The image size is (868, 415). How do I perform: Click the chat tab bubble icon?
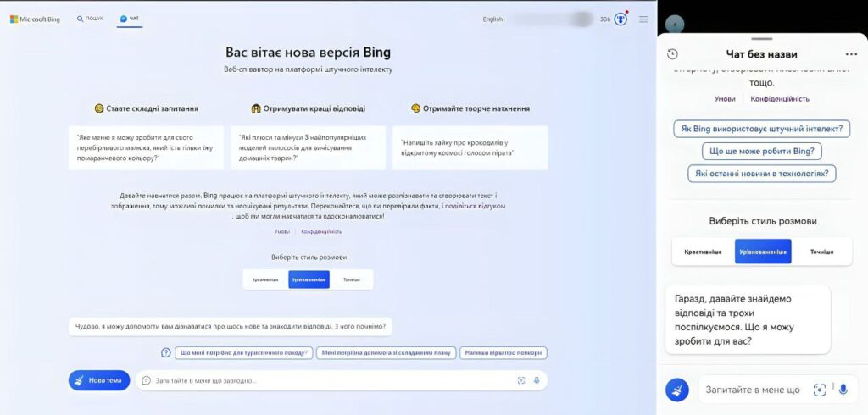pos(123,19)
